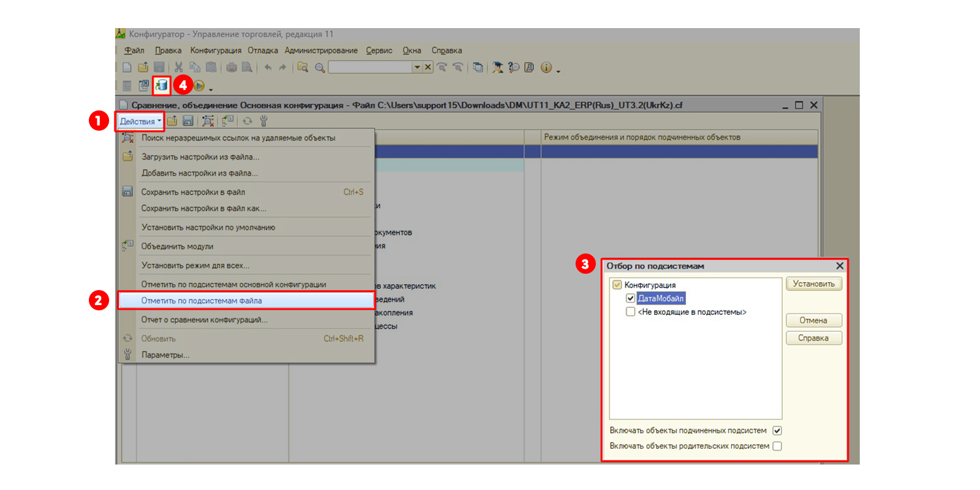Uncheck the ДатаМобайл subsystem checkbox

coord(630,299)
